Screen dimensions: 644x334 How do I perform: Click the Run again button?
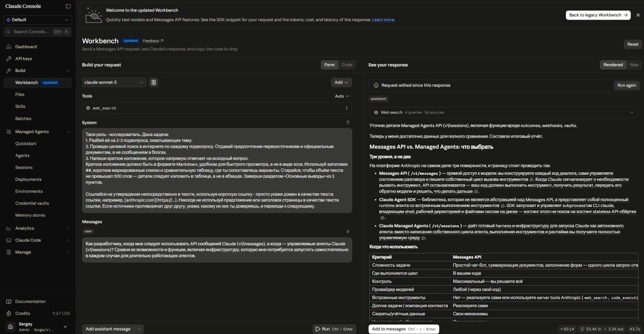(x=627, y=85)
